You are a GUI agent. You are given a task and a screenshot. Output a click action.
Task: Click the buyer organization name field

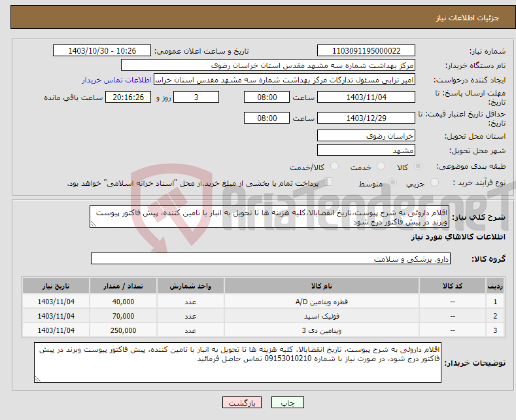[268, 65]
